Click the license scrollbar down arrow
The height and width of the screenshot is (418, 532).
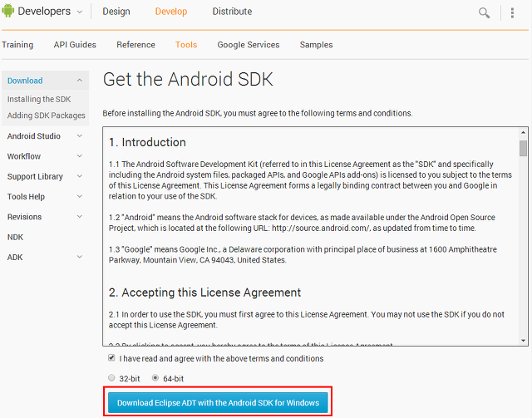click(523, 341)
